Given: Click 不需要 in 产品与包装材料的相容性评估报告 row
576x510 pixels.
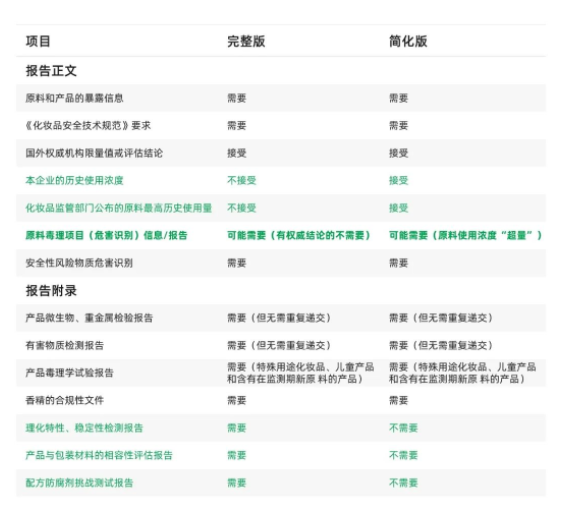Looking at the screenshot, I should click(x=403, y=455).
